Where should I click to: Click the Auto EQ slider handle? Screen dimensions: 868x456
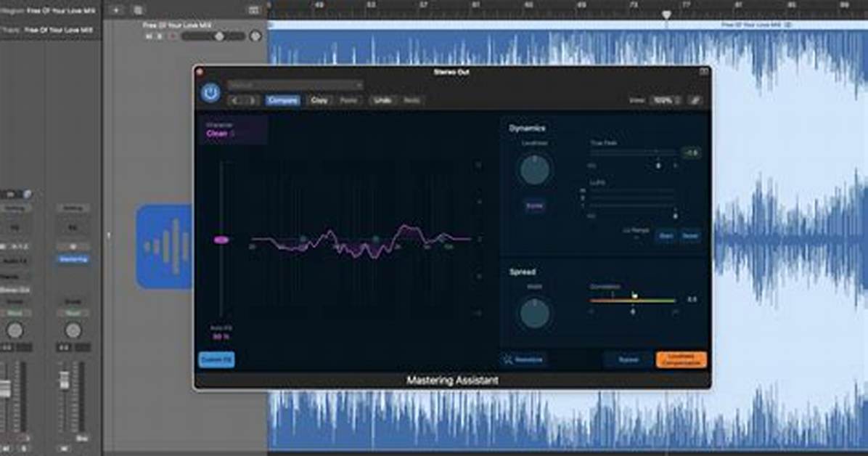click(221, 240)
